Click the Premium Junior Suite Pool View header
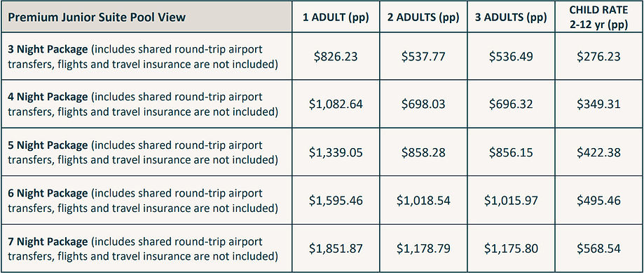Image resolution: width=644 pixels, height=273 pixels. pyautogui.click(x=146, y=17)
